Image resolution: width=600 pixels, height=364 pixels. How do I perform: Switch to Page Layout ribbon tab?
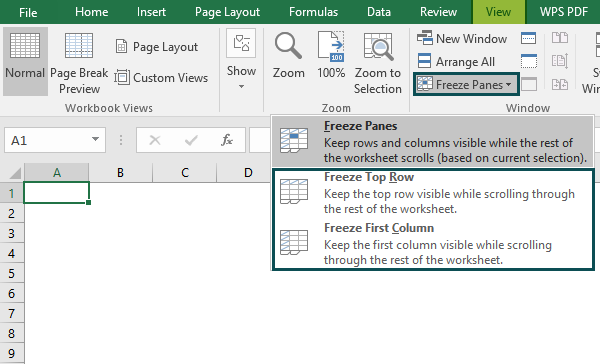(x=227, y=12)
